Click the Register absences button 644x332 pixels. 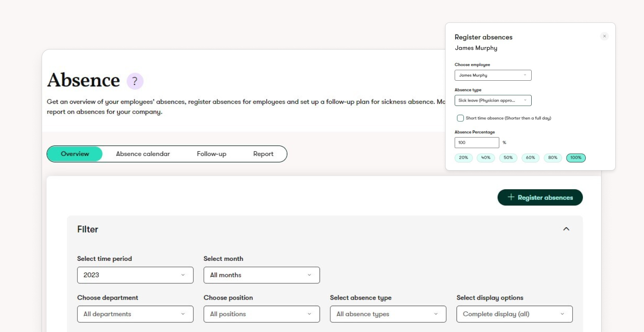[x=540, y=198]
